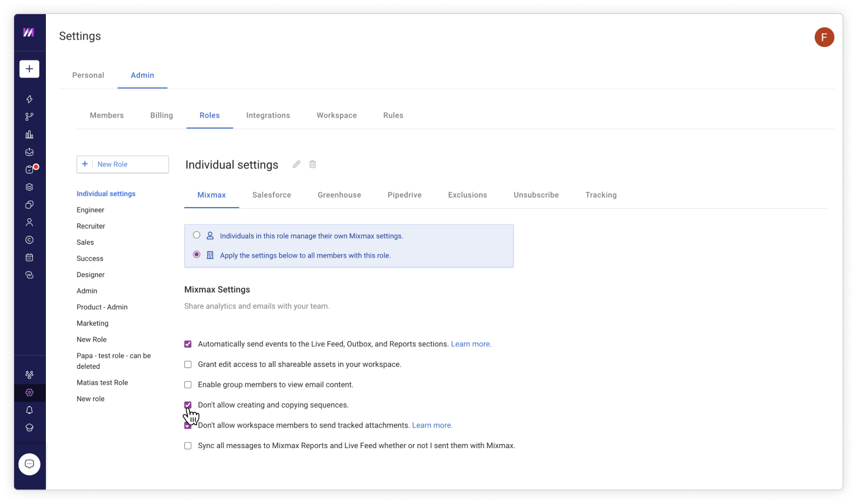Select the Exclusions role settings tab
Image resolution: width=857 pixels, height=504 pixels.
[468, 195]
